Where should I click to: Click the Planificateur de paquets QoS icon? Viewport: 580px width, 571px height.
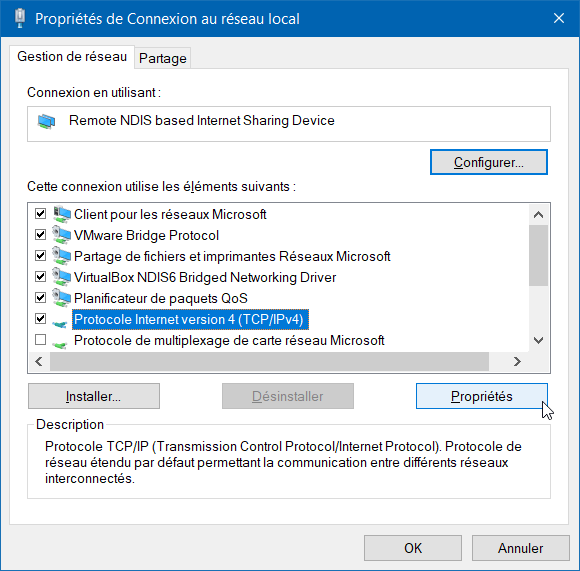click(61, 298)
